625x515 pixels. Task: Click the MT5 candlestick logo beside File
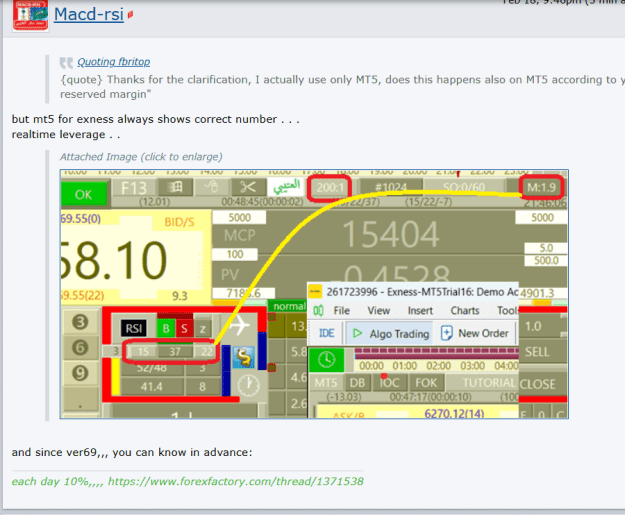coord(318,311)
